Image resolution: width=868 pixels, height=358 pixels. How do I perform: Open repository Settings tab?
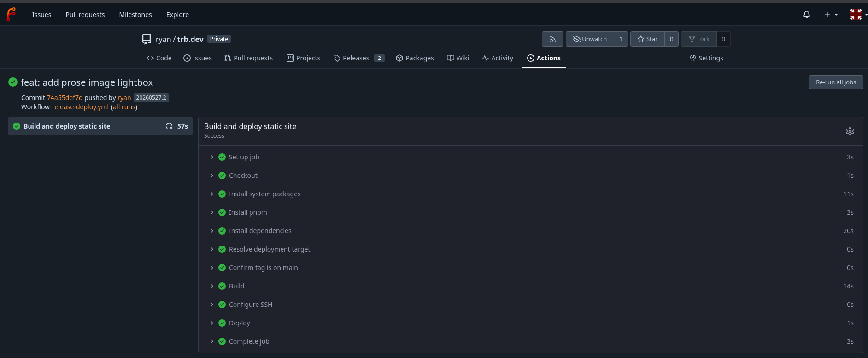(706, 58)
